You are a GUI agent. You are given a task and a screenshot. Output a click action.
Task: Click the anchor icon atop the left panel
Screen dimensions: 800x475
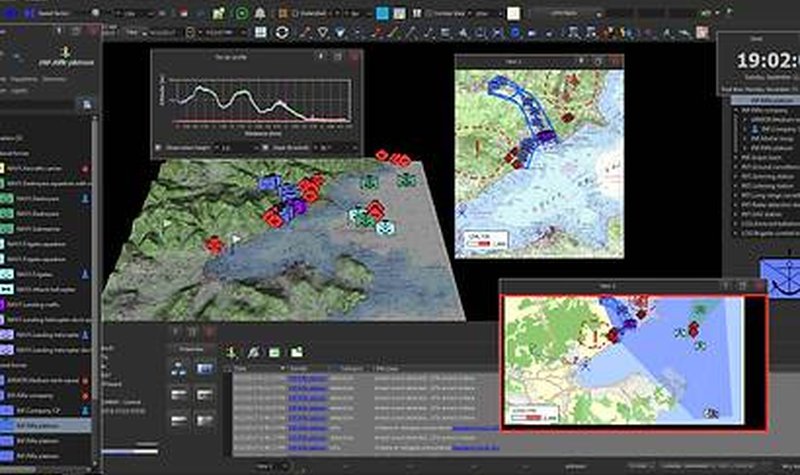[65, 52]
